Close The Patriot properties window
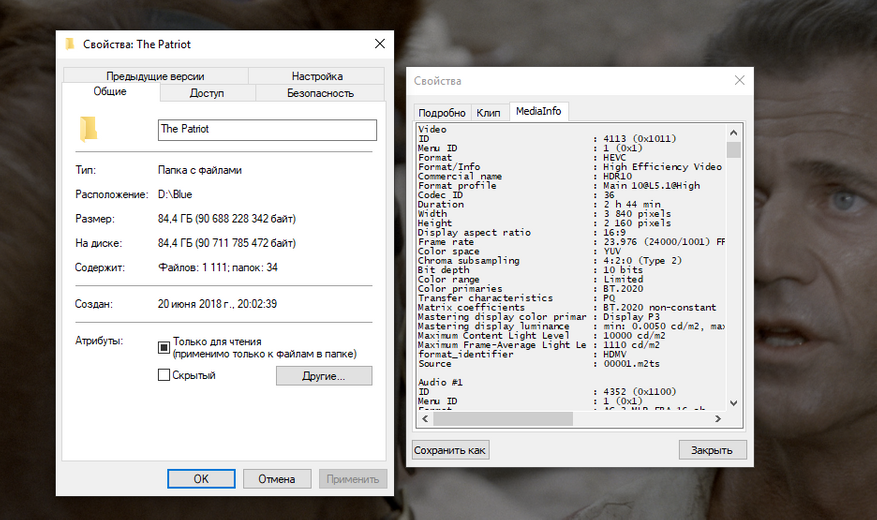The height and width of the screenshot is (520, 877). click(380, 44)
